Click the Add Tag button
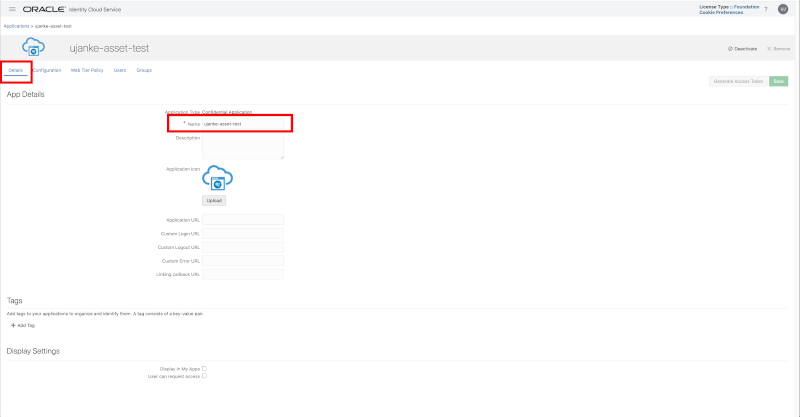 click(x=23, y=325)
